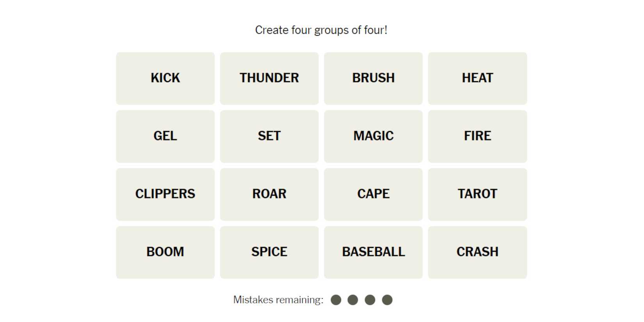Select the BOOM word card
Image resolution: width=644 pixels, height=322 pixels.
pyautogui.click(x=165, y=252)
